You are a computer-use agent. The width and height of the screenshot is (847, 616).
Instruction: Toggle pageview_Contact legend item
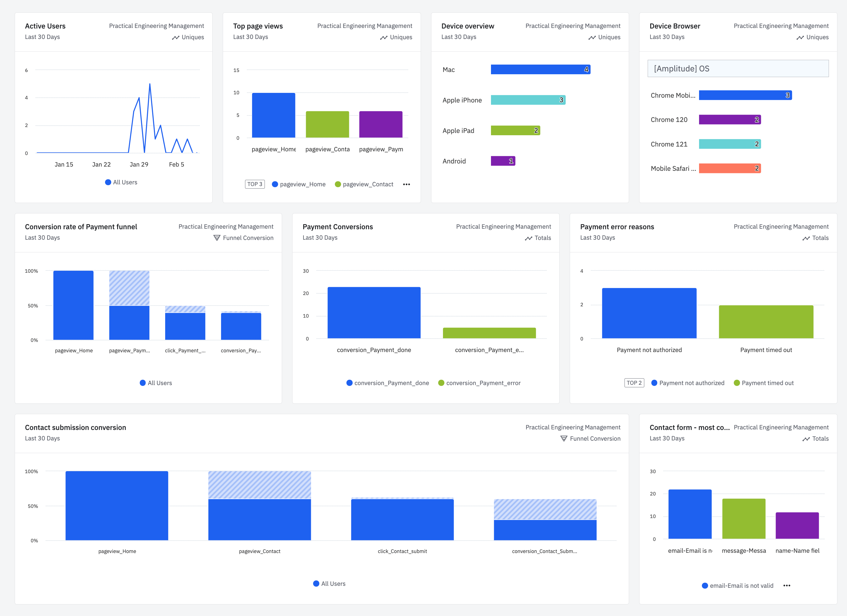[x=364, y=184]
